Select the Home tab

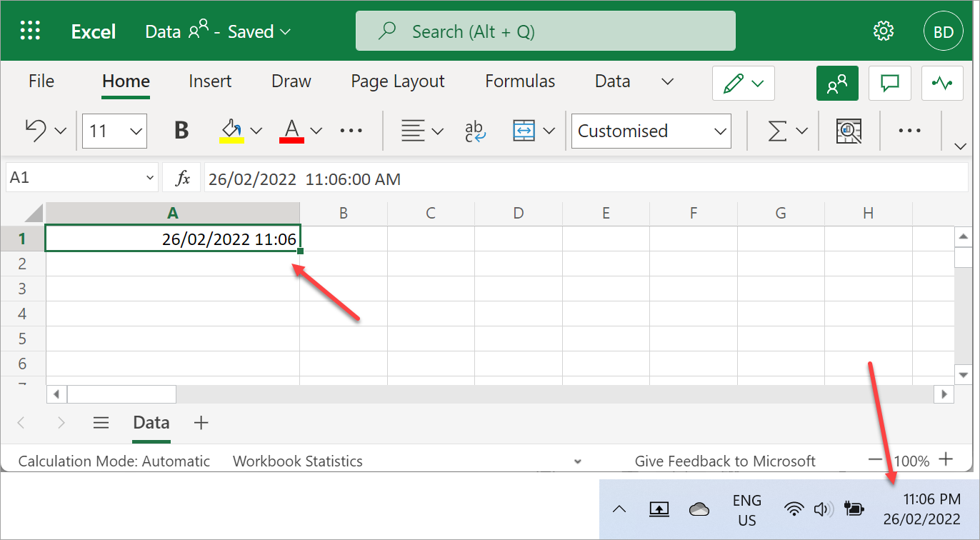126,81
